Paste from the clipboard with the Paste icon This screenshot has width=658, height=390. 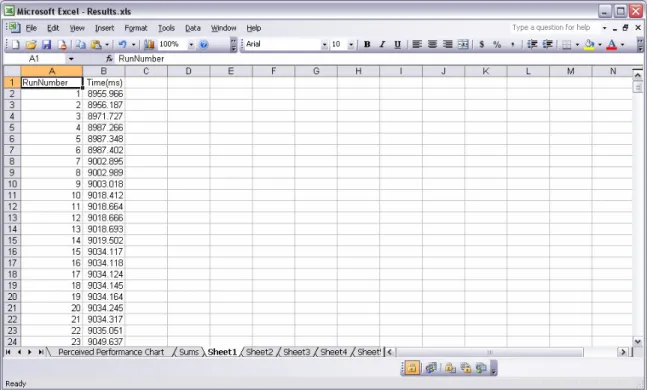96,44
